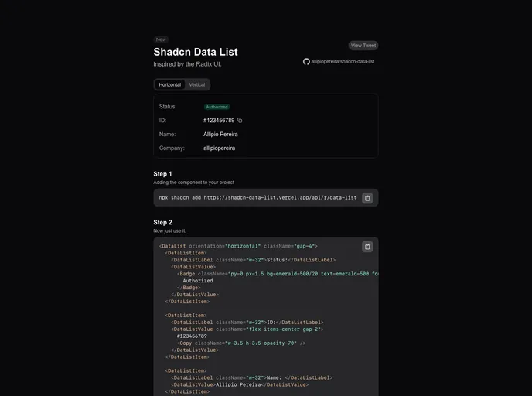The height and width of the screenshot is (396, 532).
Task: Click the 'Step 2' heading
Action: click(x=162, y=222)
